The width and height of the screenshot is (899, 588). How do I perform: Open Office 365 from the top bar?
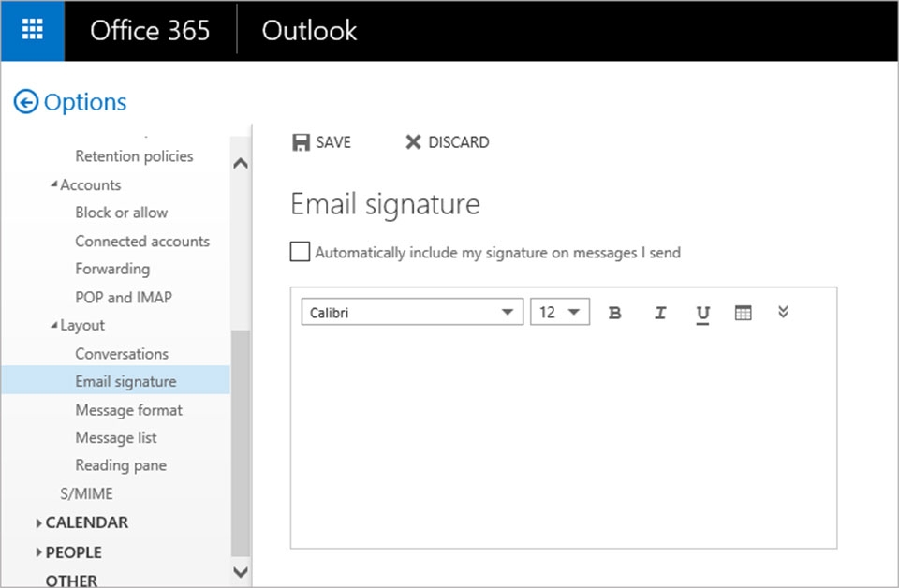click(150, 30)
